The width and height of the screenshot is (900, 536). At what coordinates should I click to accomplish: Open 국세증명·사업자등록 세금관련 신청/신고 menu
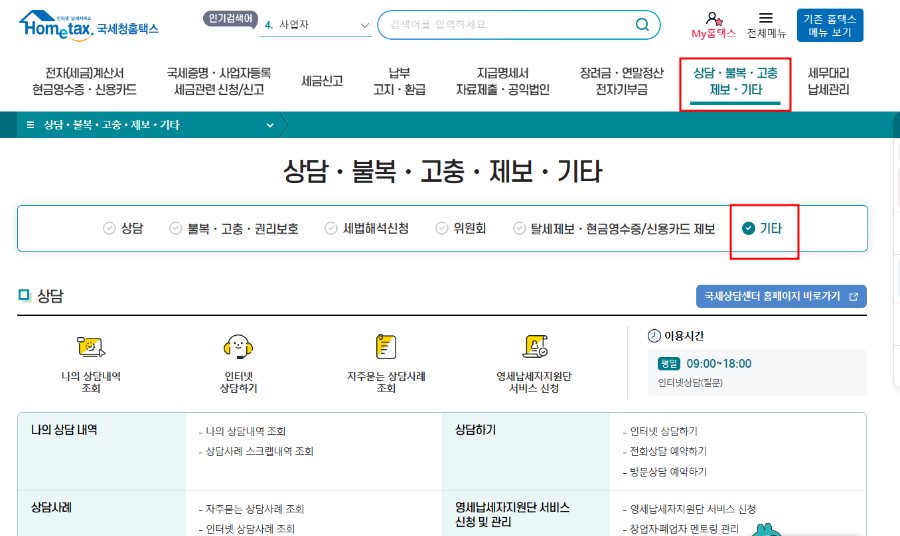pyautogui.click(x=219, y=81)
